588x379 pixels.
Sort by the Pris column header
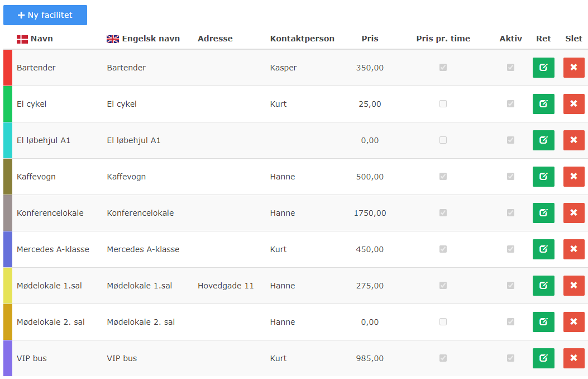369,39
